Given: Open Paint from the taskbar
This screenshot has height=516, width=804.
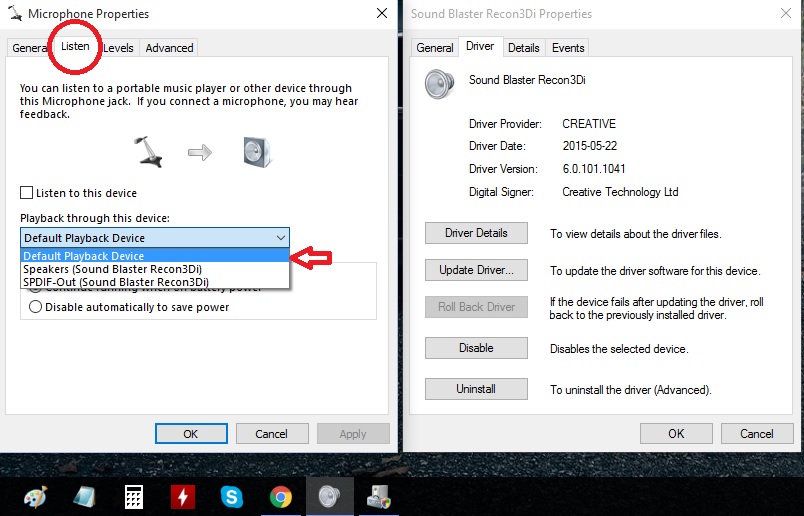Looking at the screenshot, I should [x=36, y=497].
